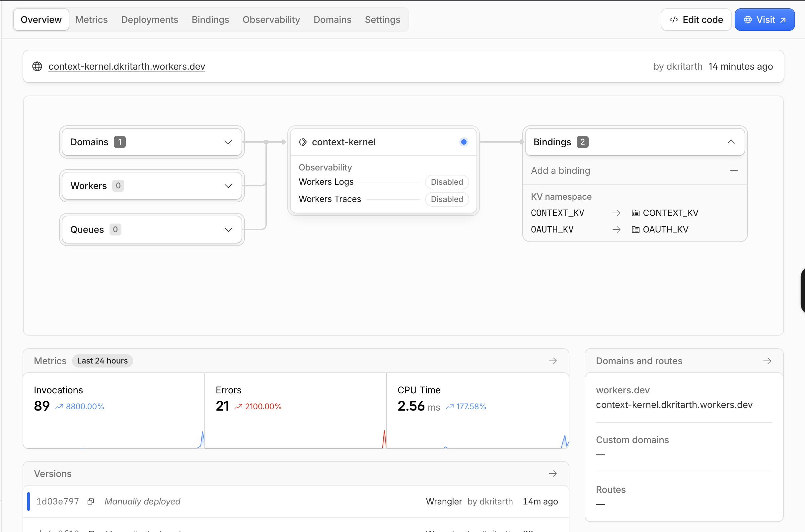Open context-kernel.dkritarth.workers.dev link at top
Screen dimensions: 805x532
(x=126, y=66)
